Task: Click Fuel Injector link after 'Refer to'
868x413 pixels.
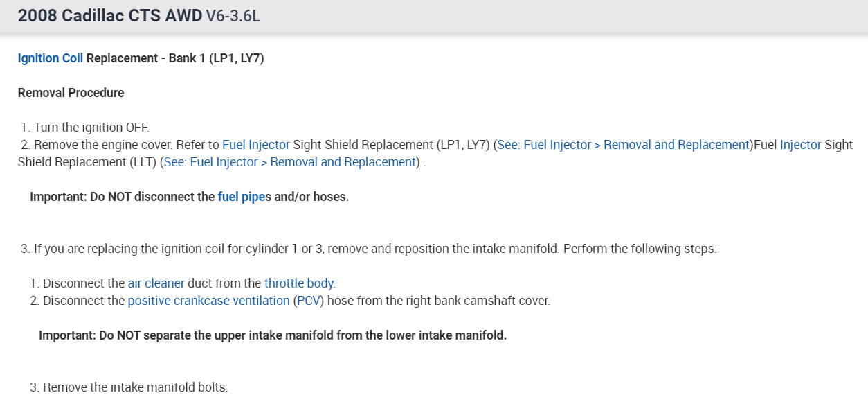Action: [255, 145]
